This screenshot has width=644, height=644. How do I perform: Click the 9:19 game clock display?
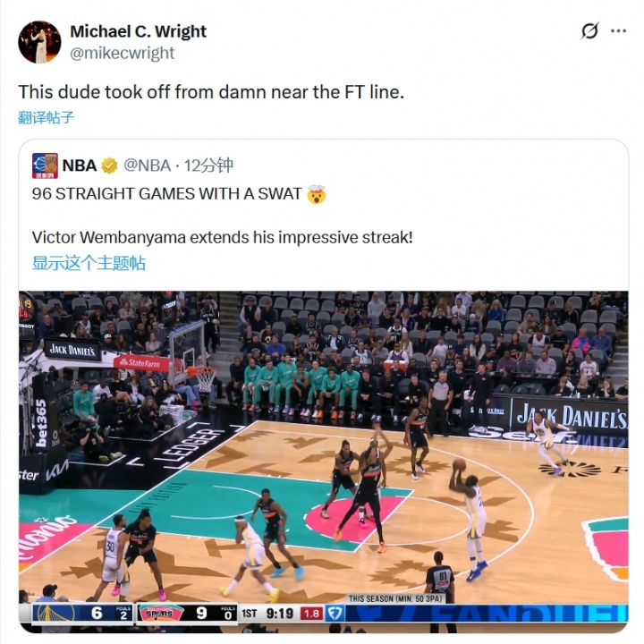280,614
